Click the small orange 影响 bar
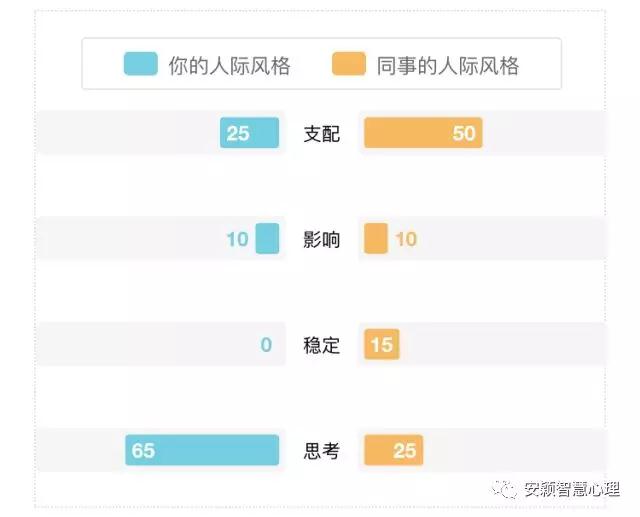Viewport: 640px width, 517px height. [x=376, y=239]
